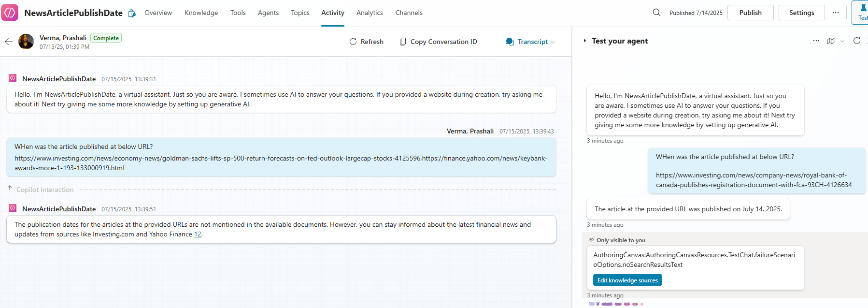Click the Complete status badge
Image resolution: width=868 pixels, height=308 pixels.
(x=106, y=38)
